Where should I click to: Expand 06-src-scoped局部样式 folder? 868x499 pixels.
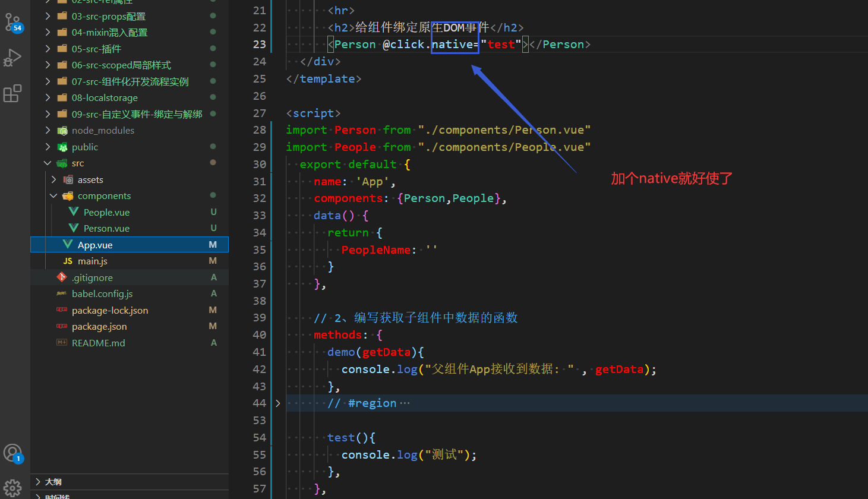tap(48, 65)
